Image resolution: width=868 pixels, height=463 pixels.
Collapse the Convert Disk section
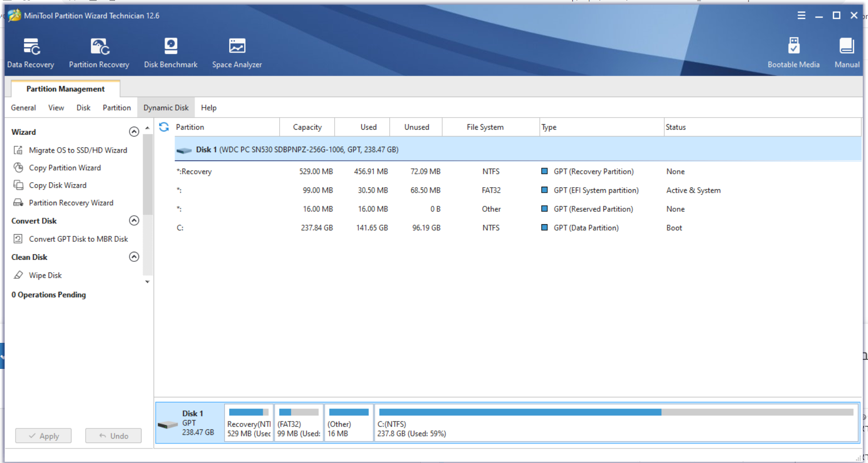[134, 221]
